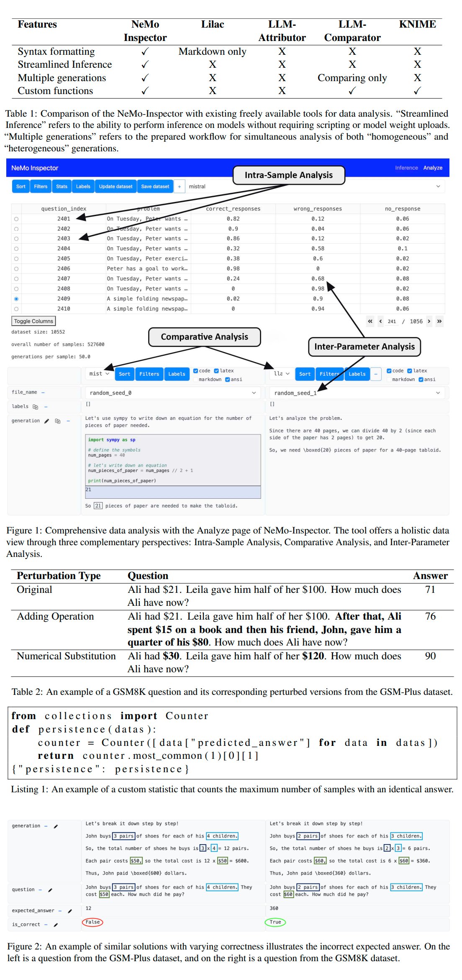Image resolution: width=462 pixels, height=980 pixels.
Task: Copy the labels row in Figure 1
Action: [36, 406]
